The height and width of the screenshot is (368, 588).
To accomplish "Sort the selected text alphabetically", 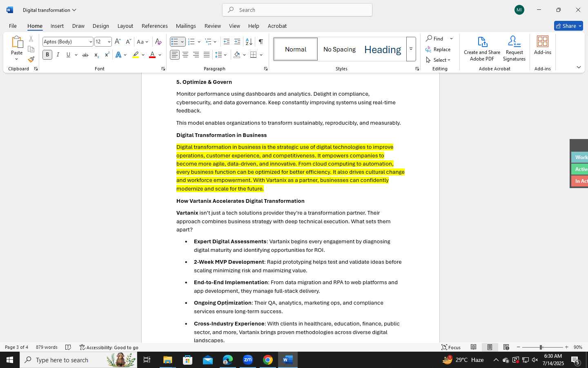I will (249, 42).
